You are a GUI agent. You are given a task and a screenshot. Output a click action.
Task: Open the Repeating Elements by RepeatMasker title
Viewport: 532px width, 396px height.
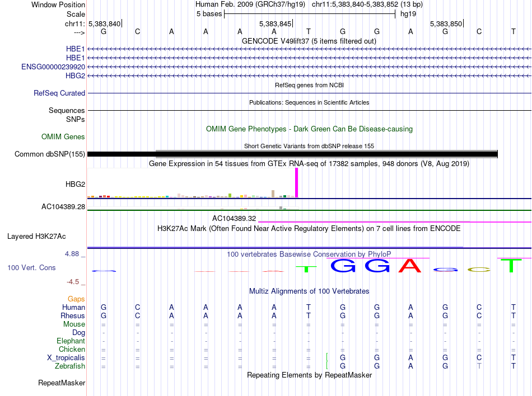(310, 375)
